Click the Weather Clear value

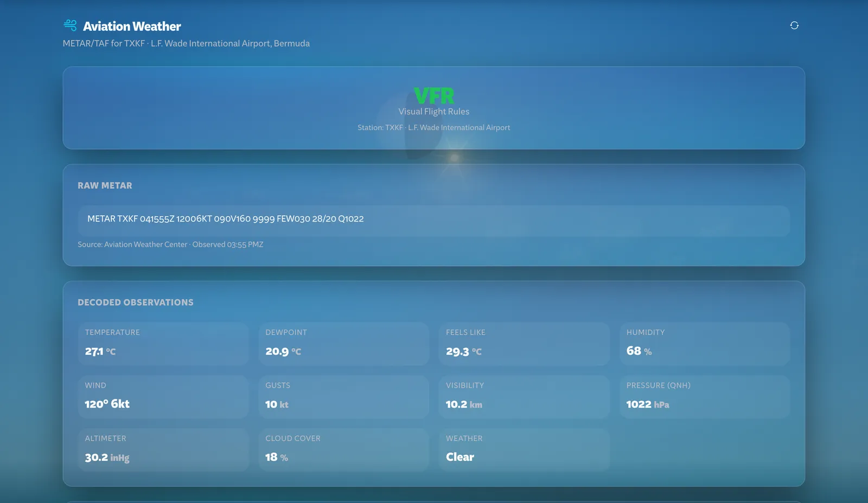point(460,457)
